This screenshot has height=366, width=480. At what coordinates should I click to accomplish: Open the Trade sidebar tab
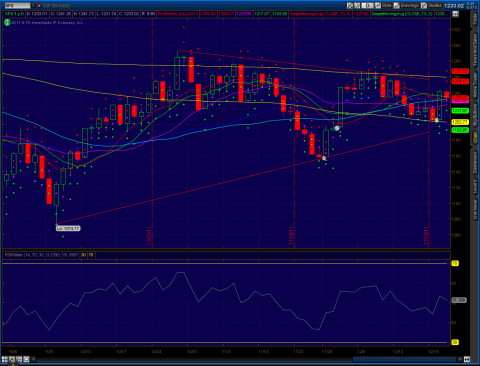click(x=475, y=18)
